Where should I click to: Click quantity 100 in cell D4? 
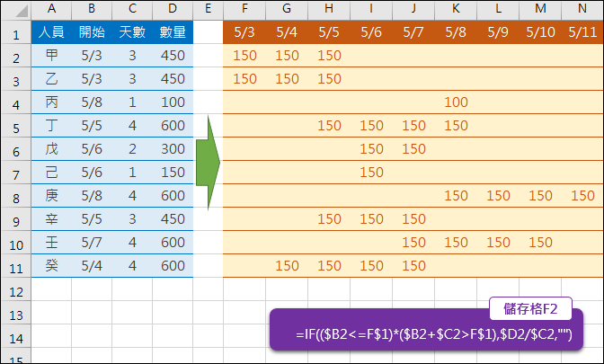(173, 102)
